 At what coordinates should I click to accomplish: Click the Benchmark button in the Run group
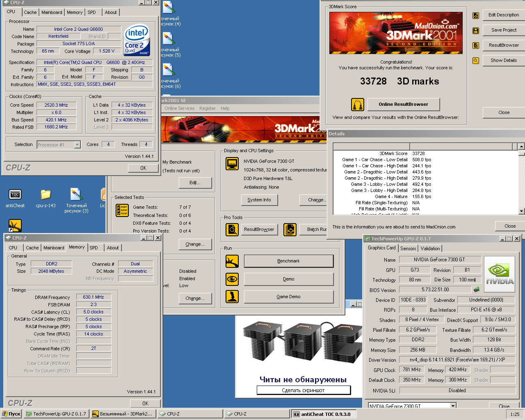pyautogui.click(x=289, y=261)
